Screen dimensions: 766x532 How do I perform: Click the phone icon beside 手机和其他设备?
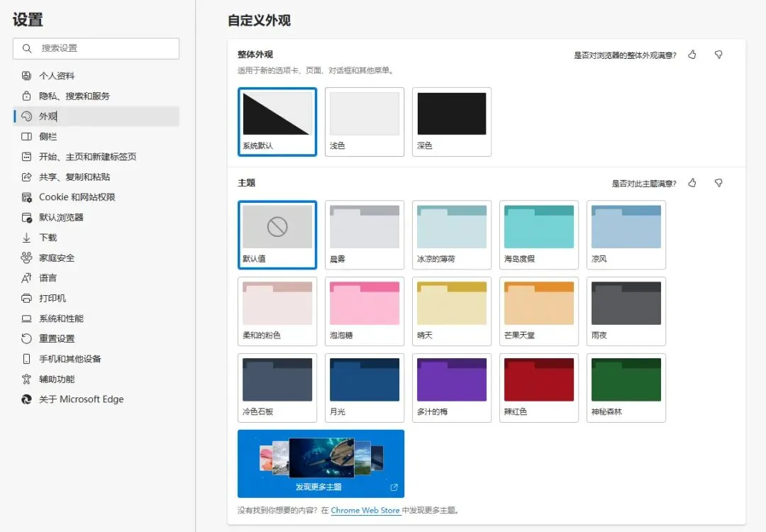click(x=26, y=359)
